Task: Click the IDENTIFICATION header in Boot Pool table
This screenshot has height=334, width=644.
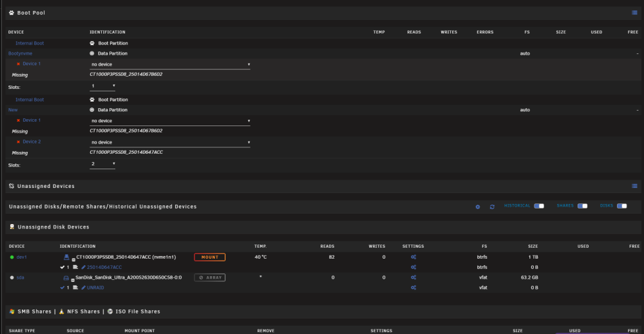Action: click(107, 32)
